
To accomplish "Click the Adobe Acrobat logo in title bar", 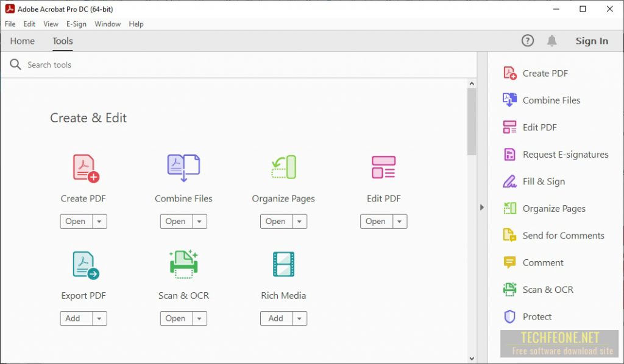I will pos(10,9).
